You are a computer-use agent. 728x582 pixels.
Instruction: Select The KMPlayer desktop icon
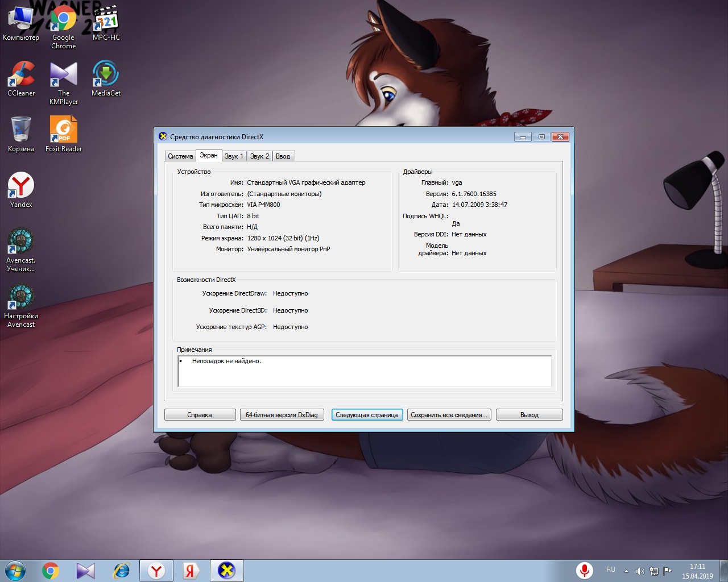[x=64, y=84]
